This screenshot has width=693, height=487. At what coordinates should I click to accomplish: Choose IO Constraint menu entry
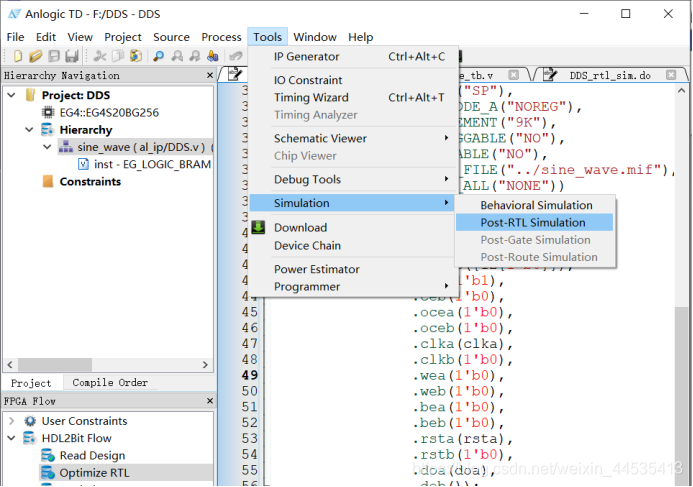[x=353, y=80]
